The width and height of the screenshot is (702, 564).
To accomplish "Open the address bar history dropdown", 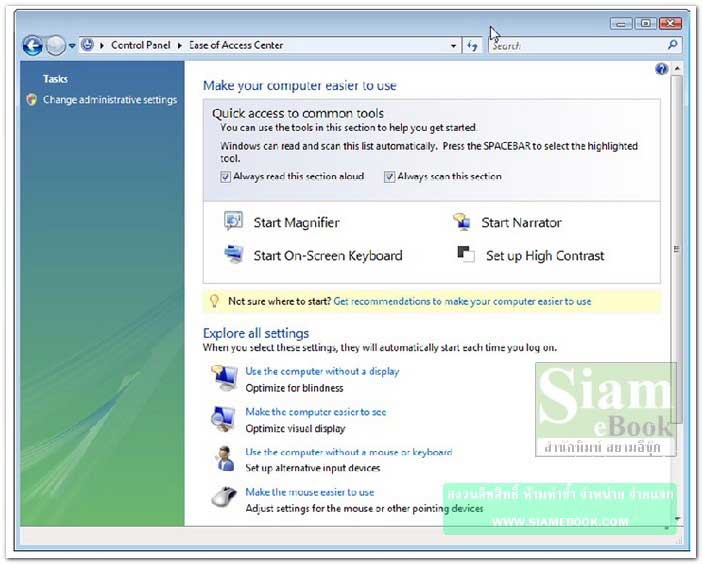I will [x=453, y=46].
